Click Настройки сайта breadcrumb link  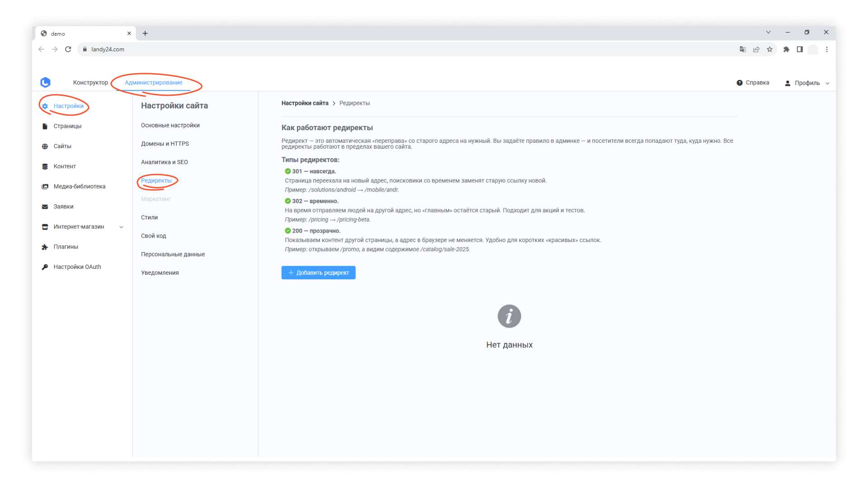tap(305, 103)
